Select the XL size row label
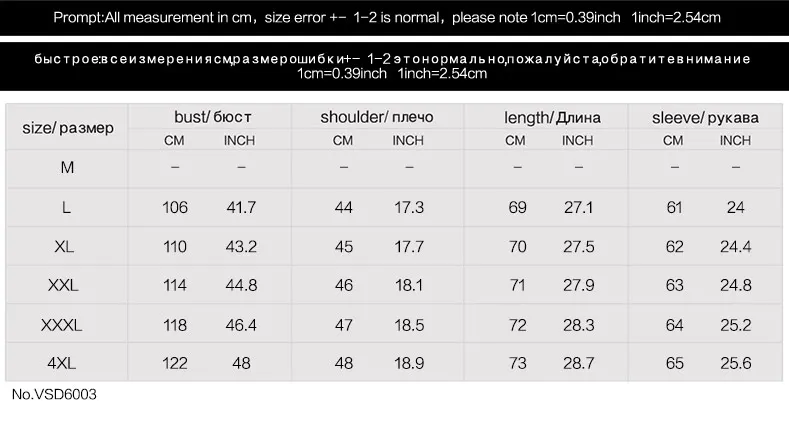 click(64, 246)
